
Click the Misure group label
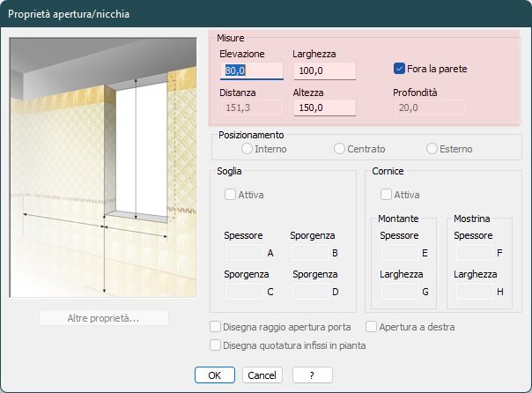pos(231,38)
